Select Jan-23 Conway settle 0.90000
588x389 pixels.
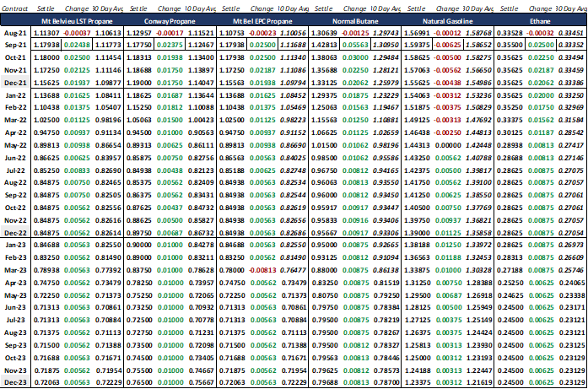(x=139, y=245)
